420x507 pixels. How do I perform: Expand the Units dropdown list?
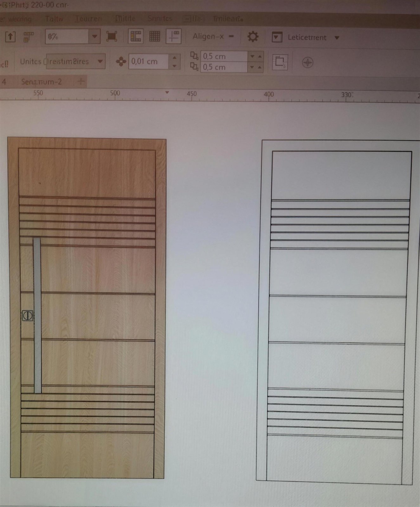(x=100, y=61)
